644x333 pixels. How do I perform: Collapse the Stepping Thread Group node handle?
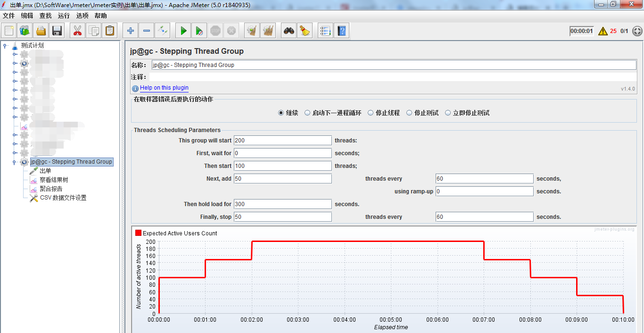point(15,162)
